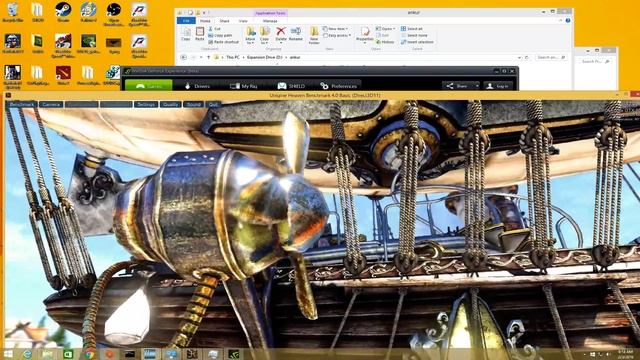Click the Explorer address bar refresh icon
640x360 pixels.
pyautogui.click(x=527, y=58)
